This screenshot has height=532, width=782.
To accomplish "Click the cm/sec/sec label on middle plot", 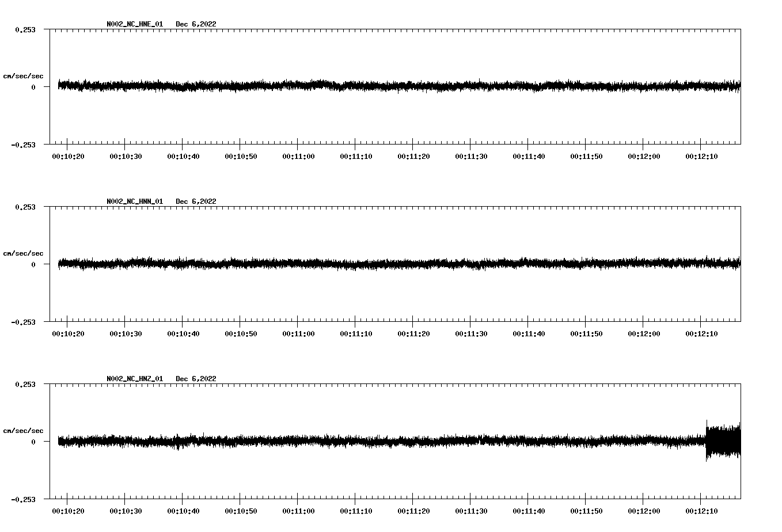I will tap(24, 253).
